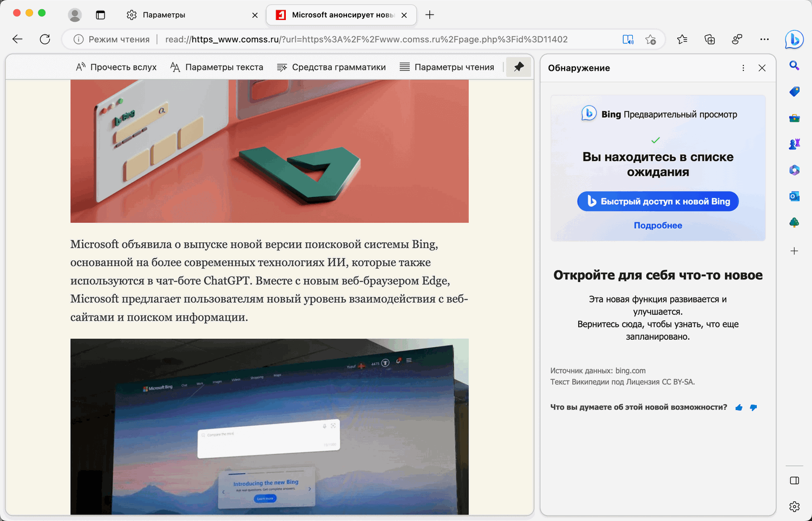Click the 'Эта новая функция развивается' description text
This screenshot has height=521, width=812.
click(658, 318)
